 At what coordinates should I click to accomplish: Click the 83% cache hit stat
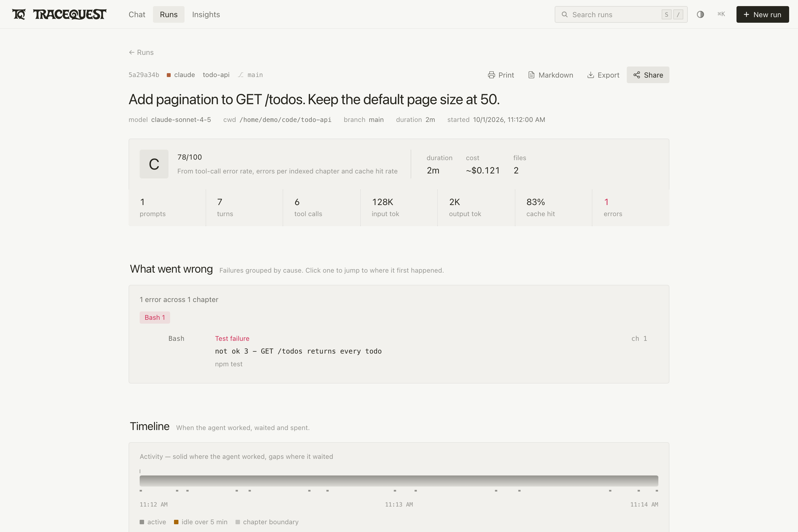point(554,208)
